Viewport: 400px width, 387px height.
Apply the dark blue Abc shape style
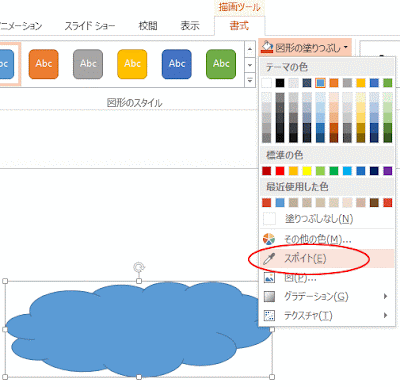177,64
